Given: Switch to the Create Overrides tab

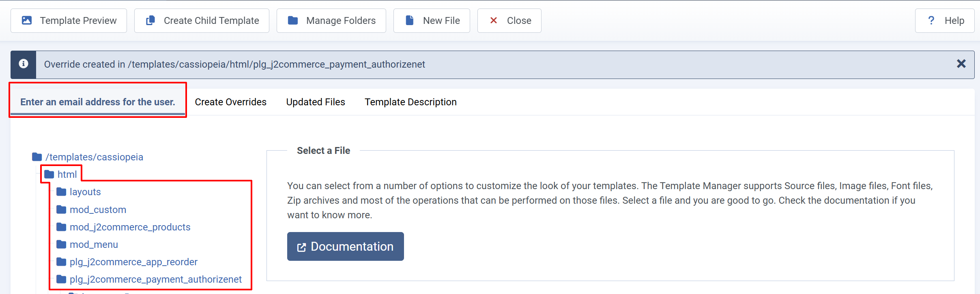Looking at the screenshot, I should [x=231, y=102].
